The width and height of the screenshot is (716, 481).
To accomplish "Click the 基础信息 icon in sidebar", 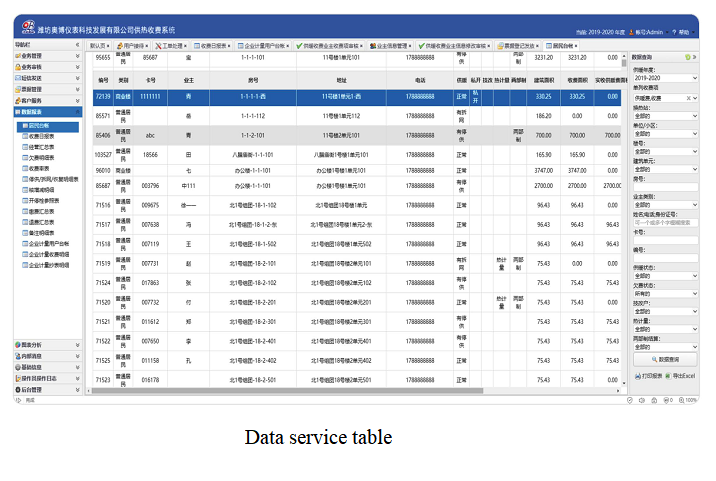I will [x=18, y=367].
